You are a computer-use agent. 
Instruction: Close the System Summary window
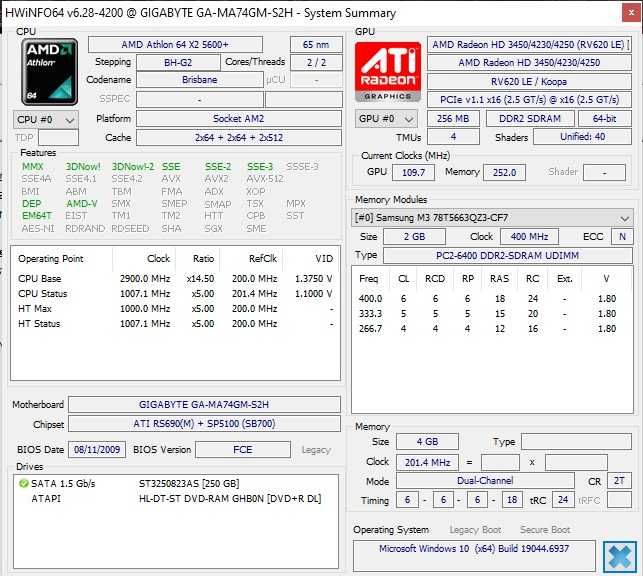click(631, 13)
